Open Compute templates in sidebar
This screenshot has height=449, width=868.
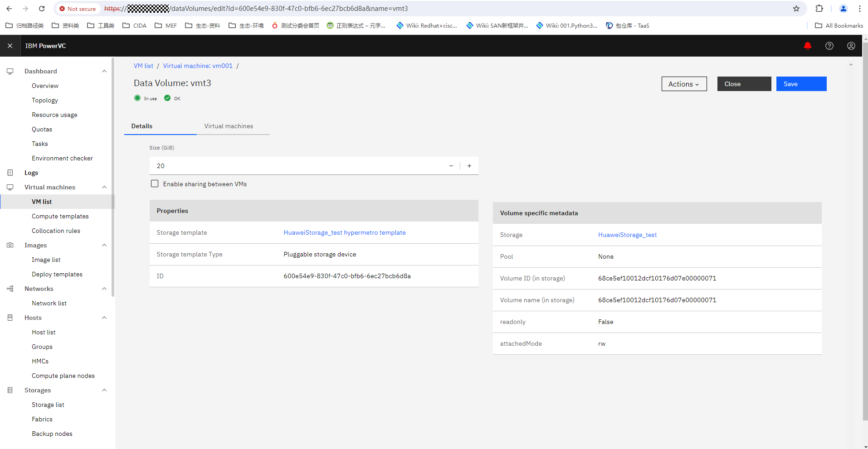[x=60, y=216]
